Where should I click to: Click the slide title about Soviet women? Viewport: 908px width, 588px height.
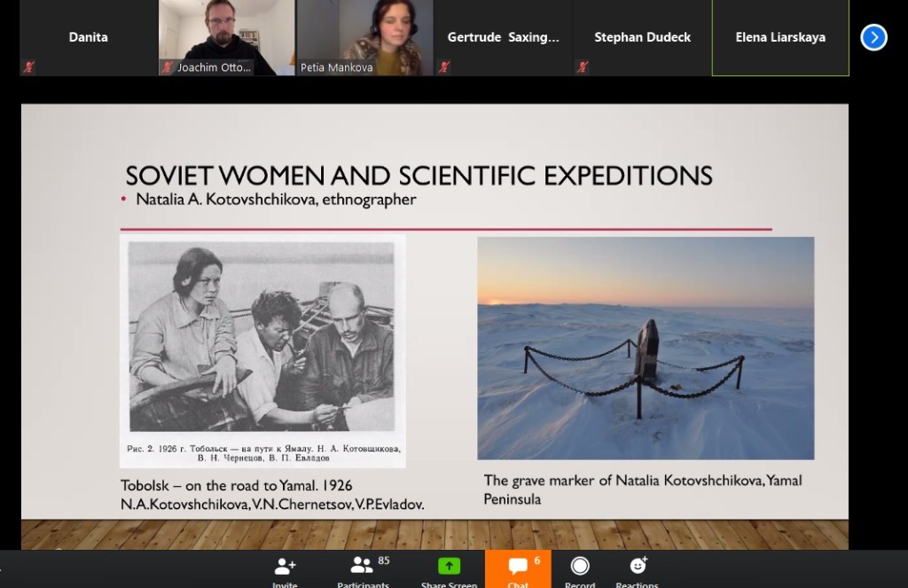[419, 175]
